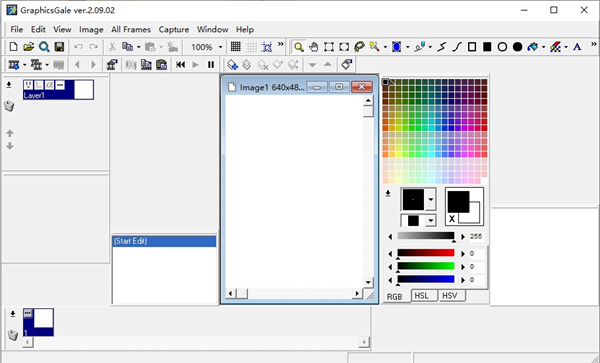Toggle the black pixel grid icon

click(x=236, y=47)
